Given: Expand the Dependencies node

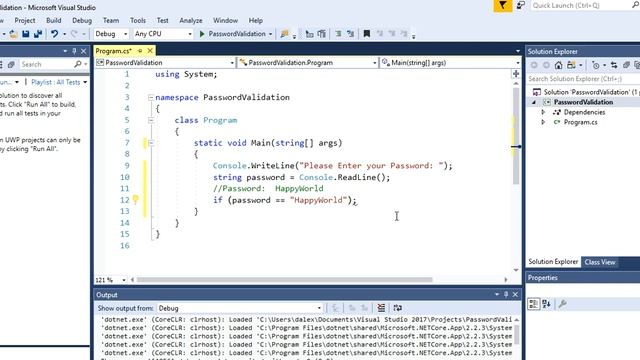Looking at the screenshot, I should [x=543, y=112].
